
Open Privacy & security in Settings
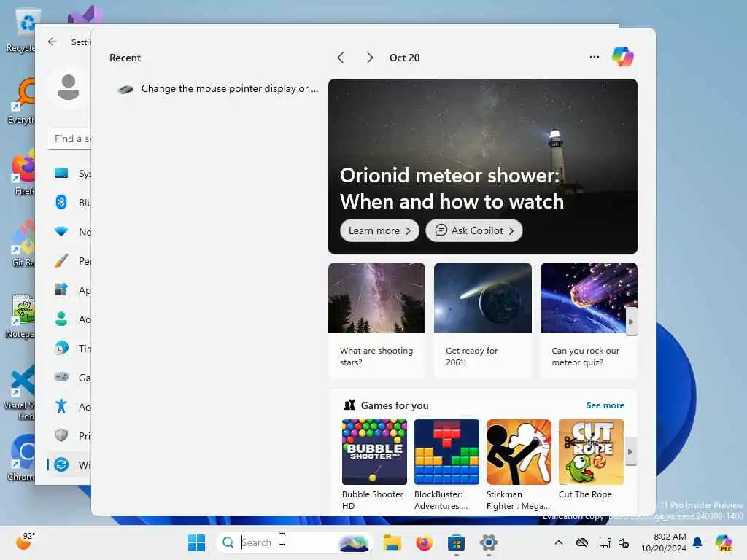pos(69,436)
